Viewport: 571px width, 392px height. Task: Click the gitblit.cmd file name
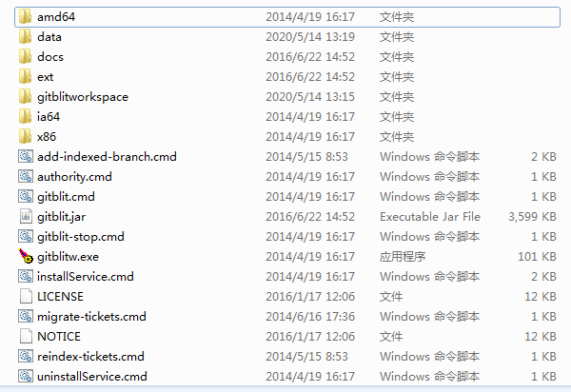[66, 197]
